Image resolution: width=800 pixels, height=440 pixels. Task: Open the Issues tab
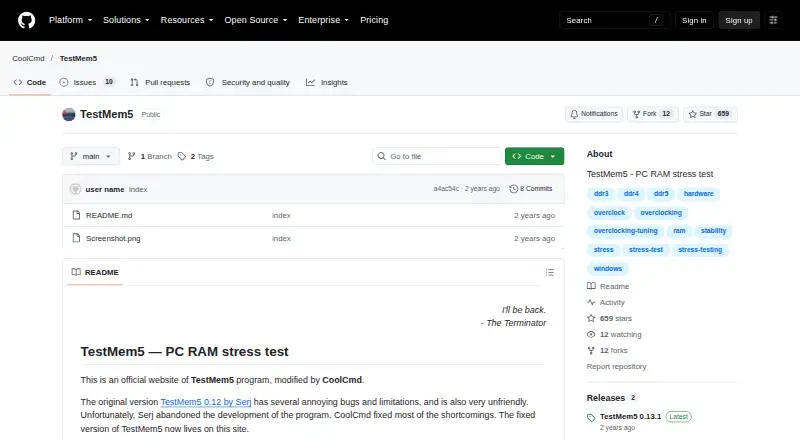click(x=87, y=82)
